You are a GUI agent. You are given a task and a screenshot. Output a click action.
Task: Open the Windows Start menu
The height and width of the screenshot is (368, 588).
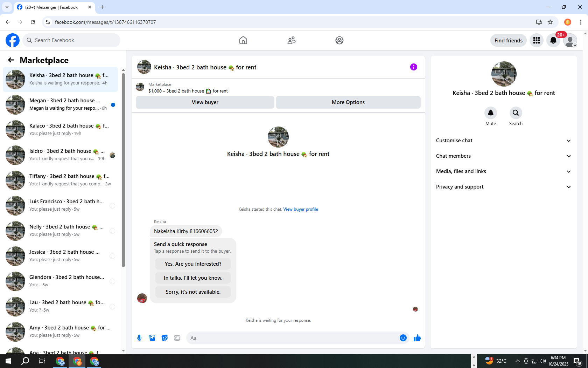(8, 361)
